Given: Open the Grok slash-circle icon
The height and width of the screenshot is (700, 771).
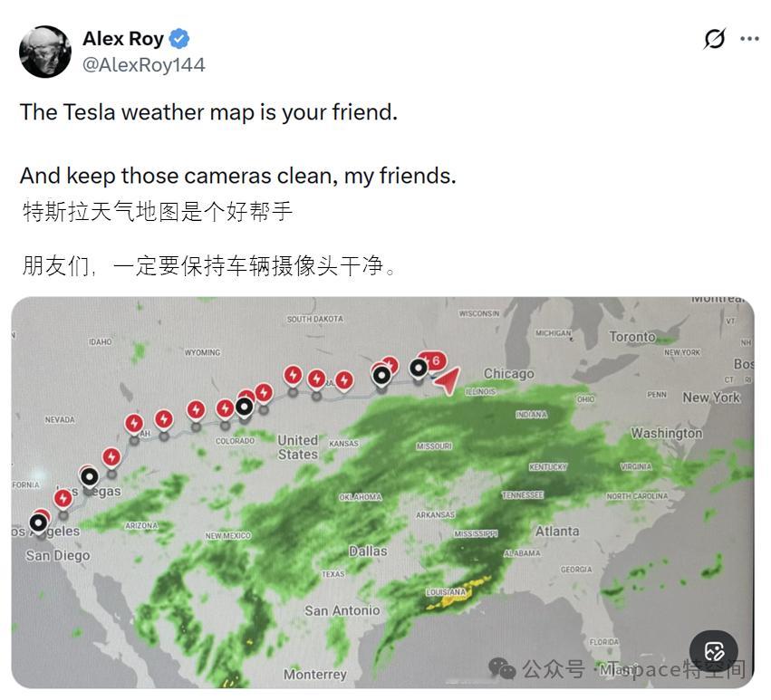Looking at the screenshot, I should pos(715,39).
